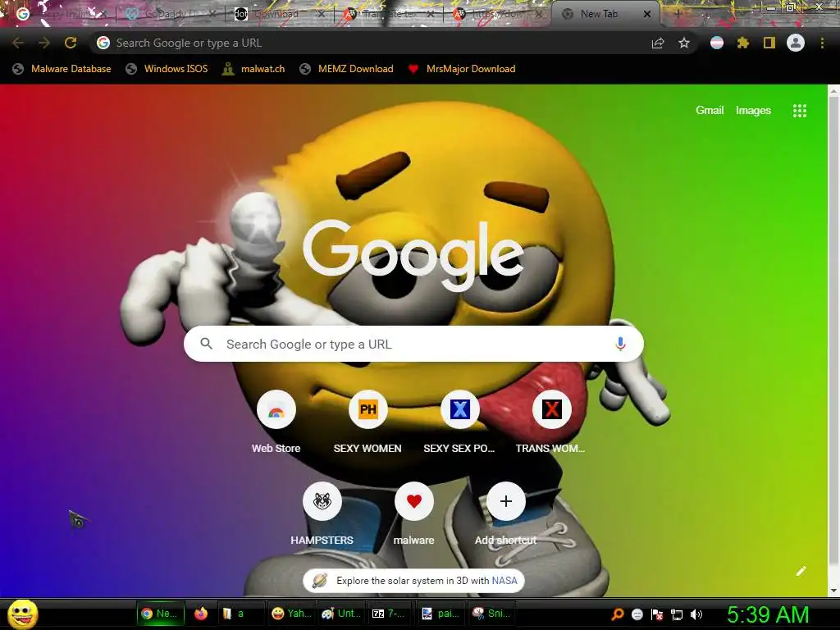Bookmark this tab with star icon
Viewport: 840px width, 630px height.
[684, 43]
